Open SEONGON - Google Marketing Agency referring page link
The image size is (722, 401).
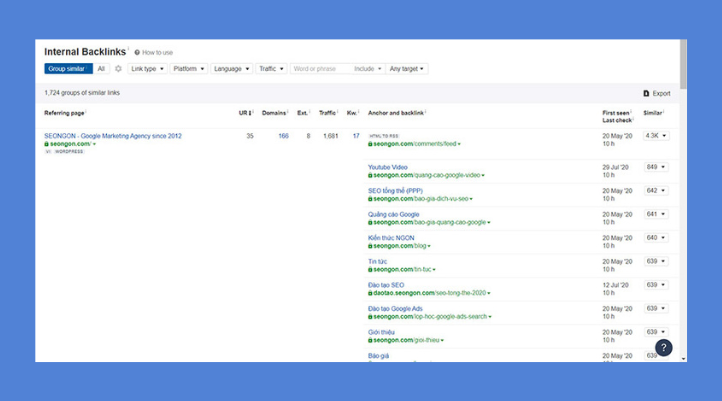pos(113,136)
